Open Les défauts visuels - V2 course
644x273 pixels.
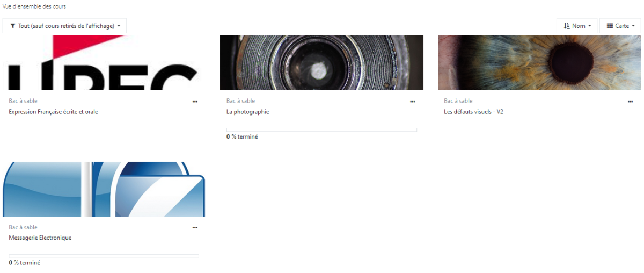click(473, 112)
